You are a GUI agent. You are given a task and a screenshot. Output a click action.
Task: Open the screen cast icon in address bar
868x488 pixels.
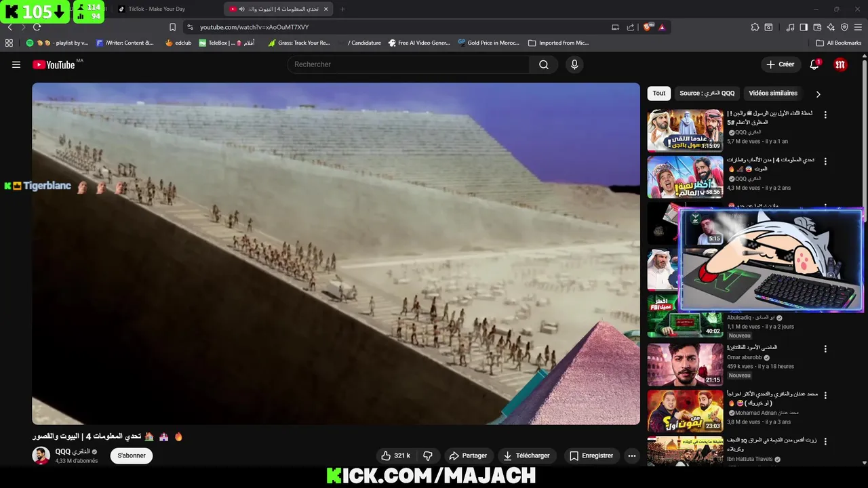[x=615, y=27]
